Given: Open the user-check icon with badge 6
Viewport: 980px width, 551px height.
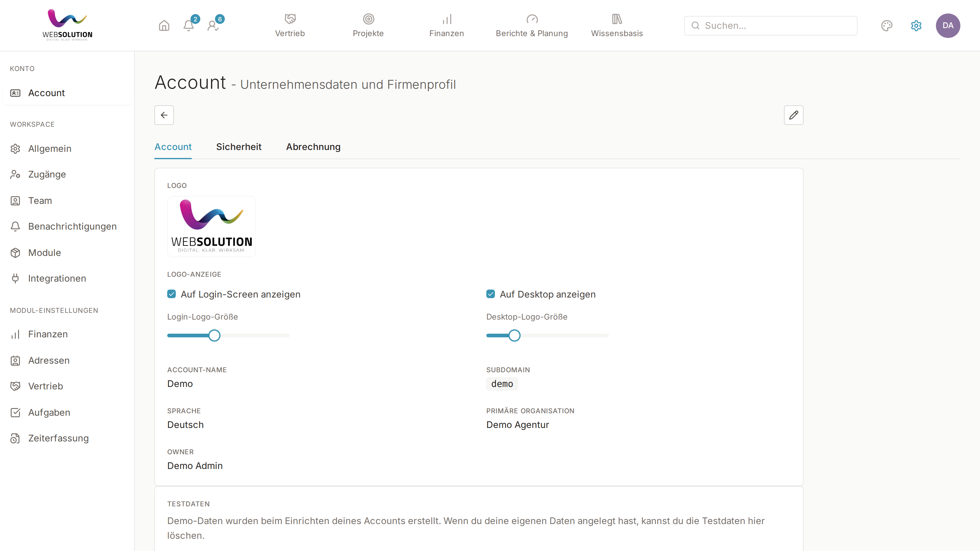Looking at the screenshot, I should (213, 25).
